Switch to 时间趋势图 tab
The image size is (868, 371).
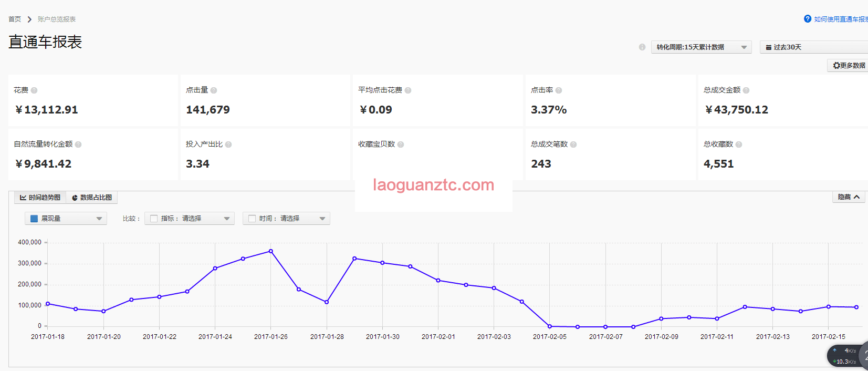click(40, 198)
